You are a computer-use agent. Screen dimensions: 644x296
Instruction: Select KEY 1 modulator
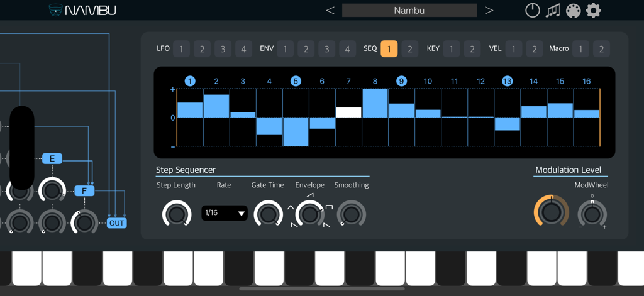coord(452,49)
